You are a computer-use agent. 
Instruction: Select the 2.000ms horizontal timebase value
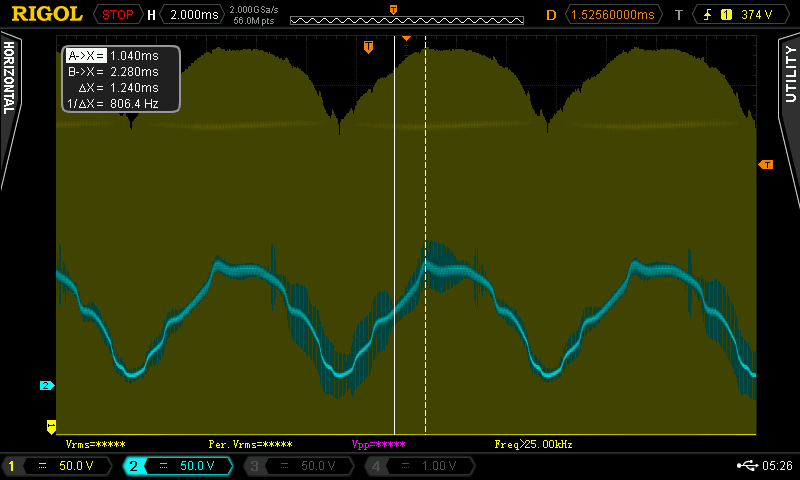[193, 15]
